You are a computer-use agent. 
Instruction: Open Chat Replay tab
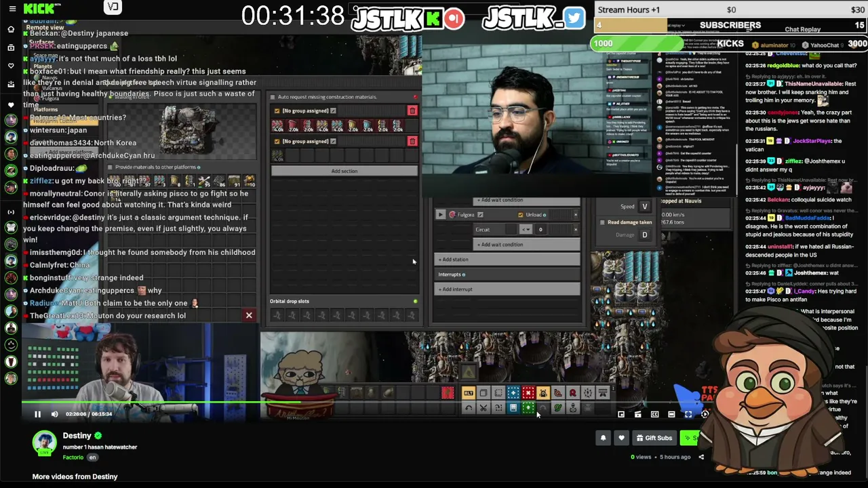(802, 30)
